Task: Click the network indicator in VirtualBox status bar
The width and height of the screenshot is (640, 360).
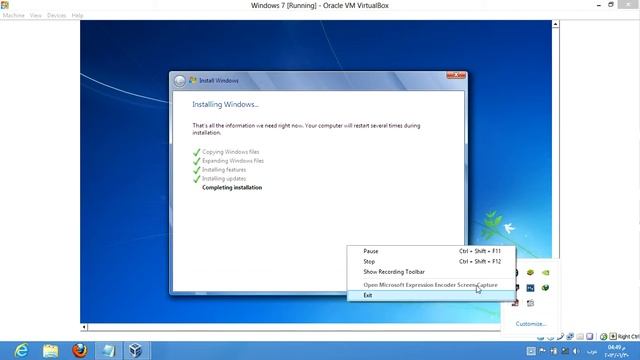Action: click(x=570, y=336)
